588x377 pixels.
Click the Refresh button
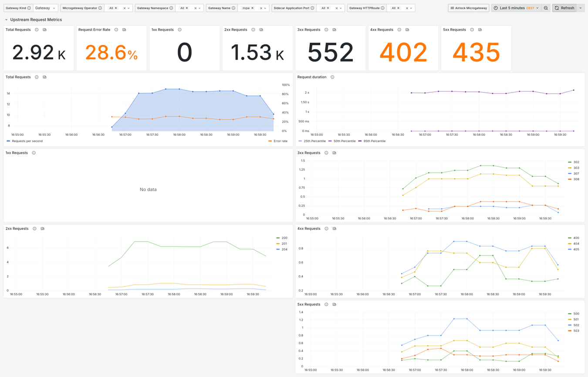[x=564, y=8]
